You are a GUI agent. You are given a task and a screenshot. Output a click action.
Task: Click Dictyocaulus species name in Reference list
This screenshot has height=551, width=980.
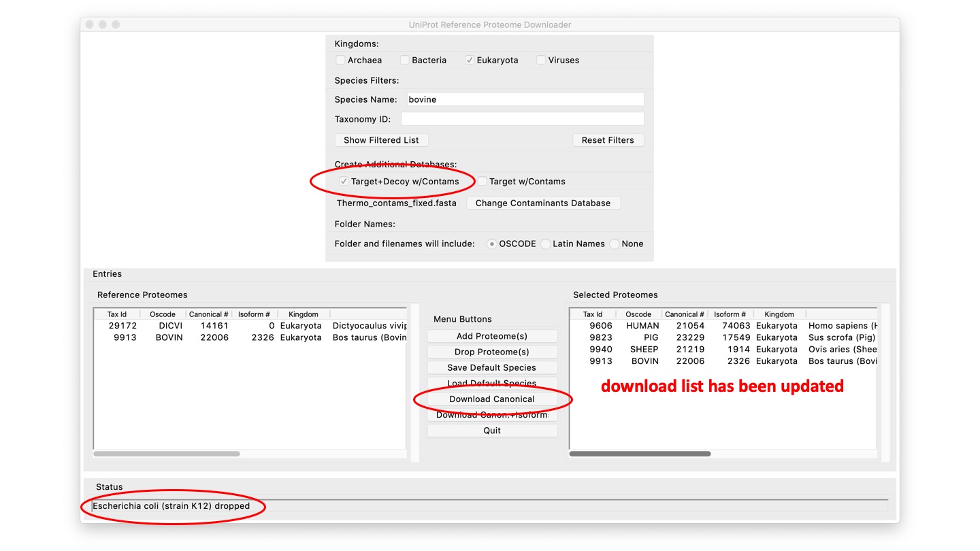pos(370,326)
